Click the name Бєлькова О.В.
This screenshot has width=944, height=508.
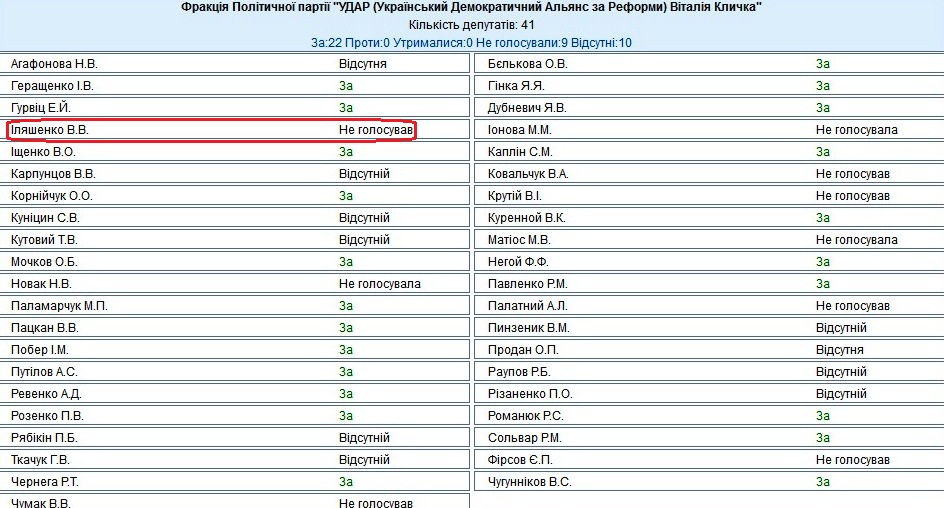(x=527, y=64)
